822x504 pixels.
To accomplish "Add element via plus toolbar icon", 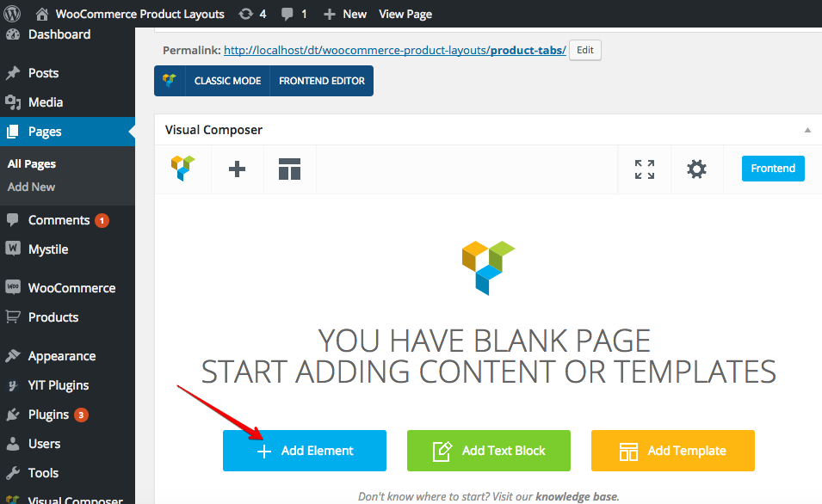I will pyautogui.click(x=237, y=169).
